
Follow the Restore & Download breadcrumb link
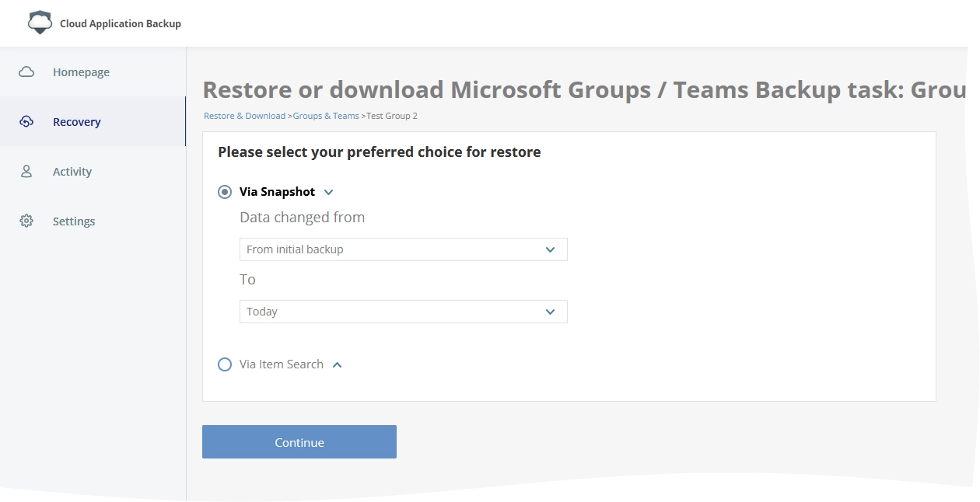point(244,116)
